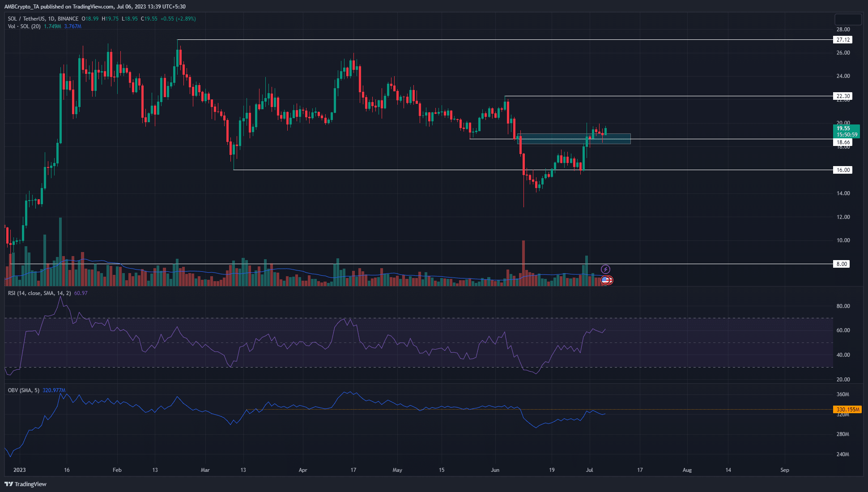Click the 18.66 price level label
The width and height of the screenshot is (868, 492).
pyautogui.click(x=843, y=142)
